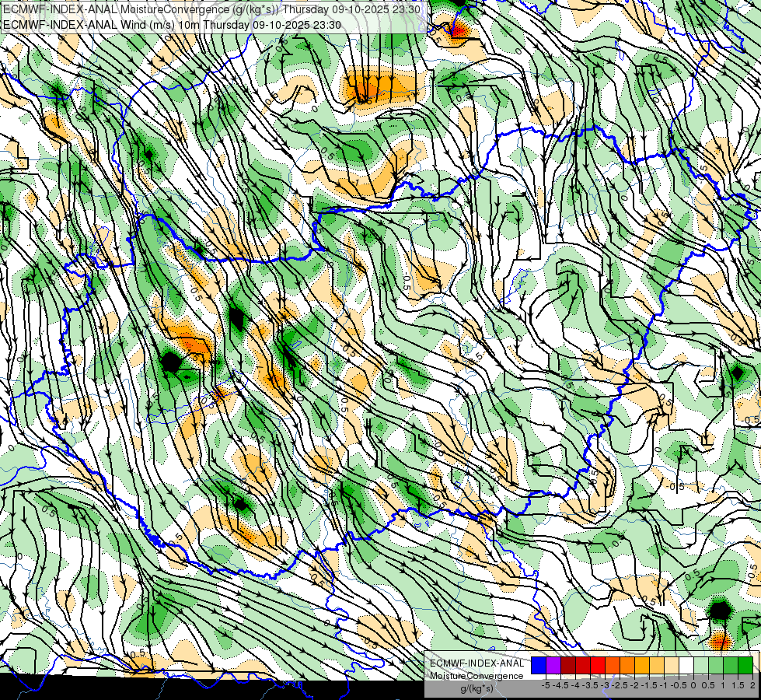
Task: Click the -3.5 tick label on legend
Action: point(590,685)
